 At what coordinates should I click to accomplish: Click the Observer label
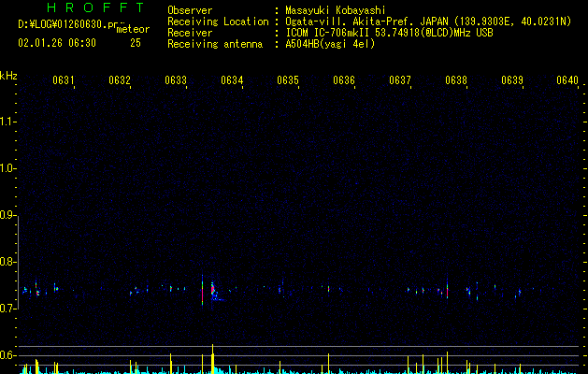coord(190,10)
